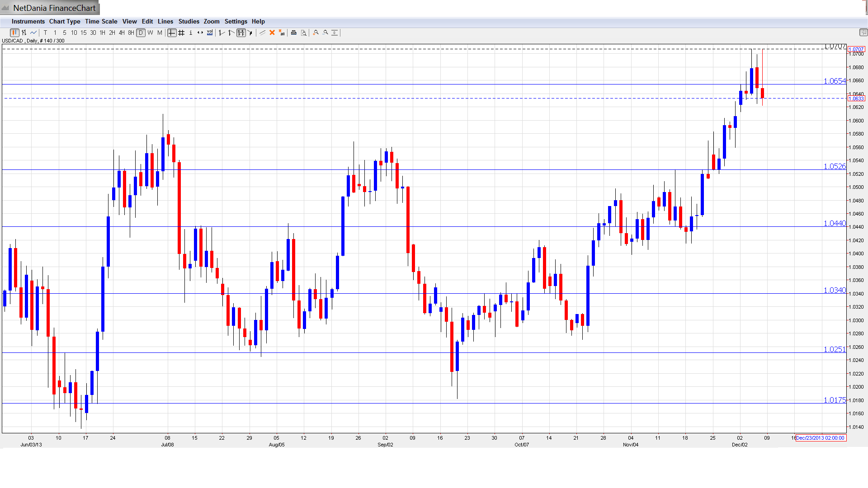The height and width of the screenshot is (488, 868).
Task: Open the Instruments menu
Action: pyautogui.click(x=28, y=21)
